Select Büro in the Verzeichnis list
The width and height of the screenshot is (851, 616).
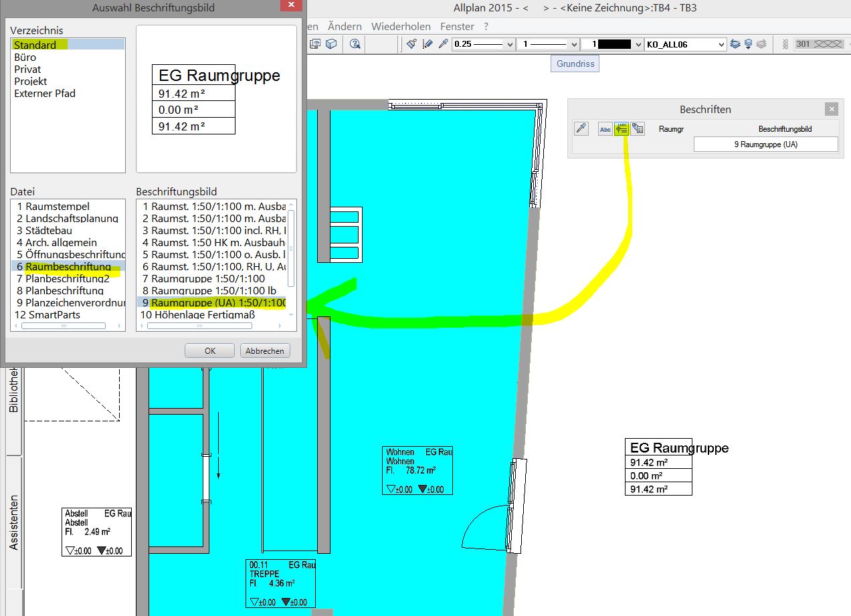point(25,58)
